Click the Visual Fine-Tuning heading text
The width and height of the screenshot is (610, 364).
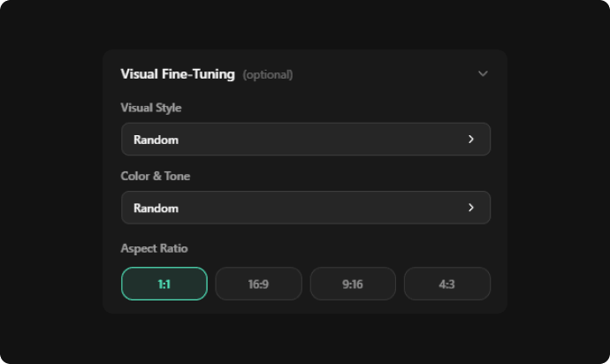coord(178,74)
